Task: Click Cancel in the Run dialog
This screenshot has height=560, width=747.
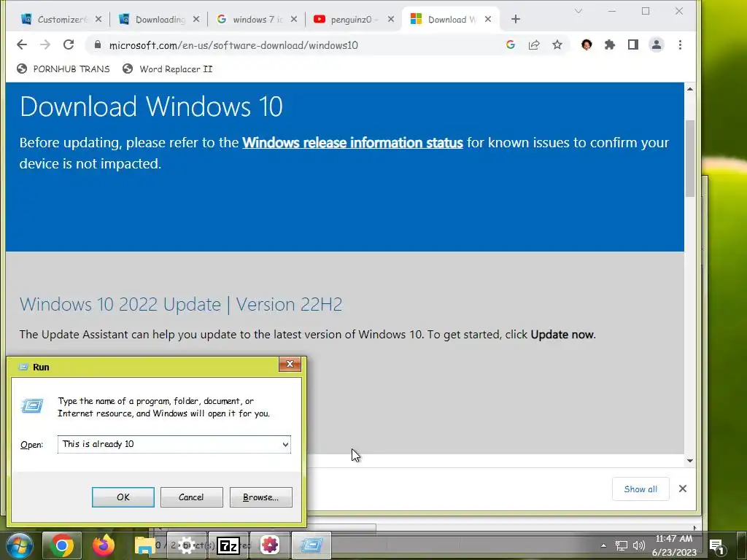Action: (x=192, y=497)
